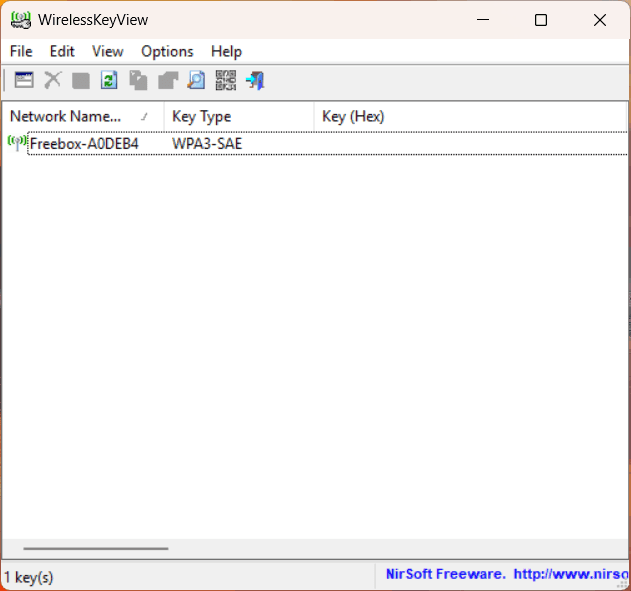
Task: Click the horizontal scrollbar thumb
Action: [x=96, y=548]
